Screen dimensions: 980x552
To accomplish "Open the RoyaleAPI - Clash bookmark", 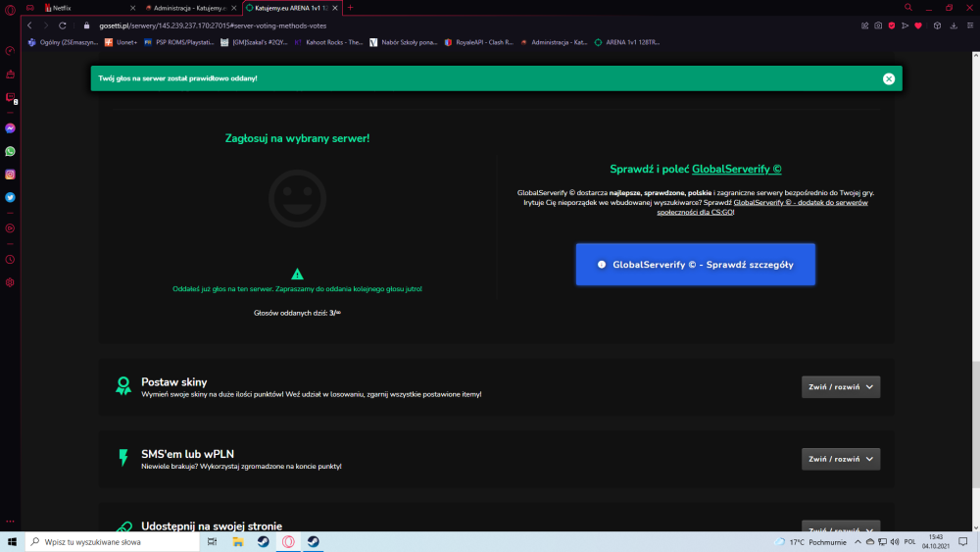I will (479, 42).
